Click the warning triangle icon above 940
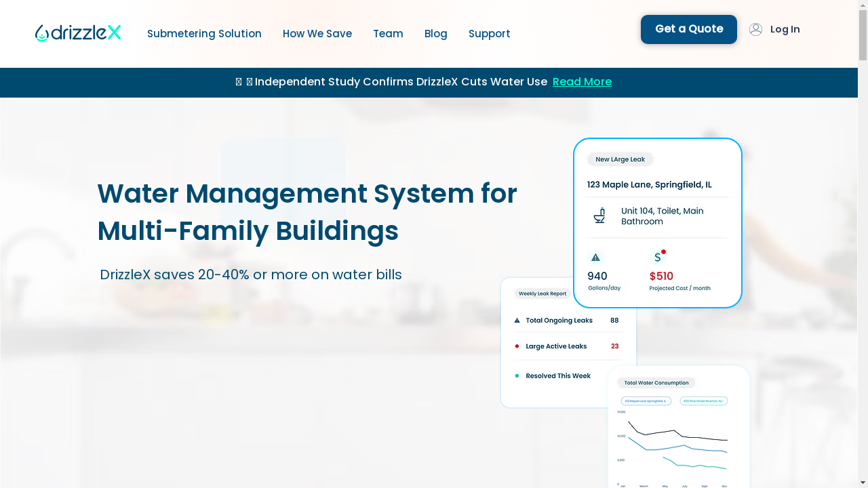868x488 pixels. click(x=595, y=258)
